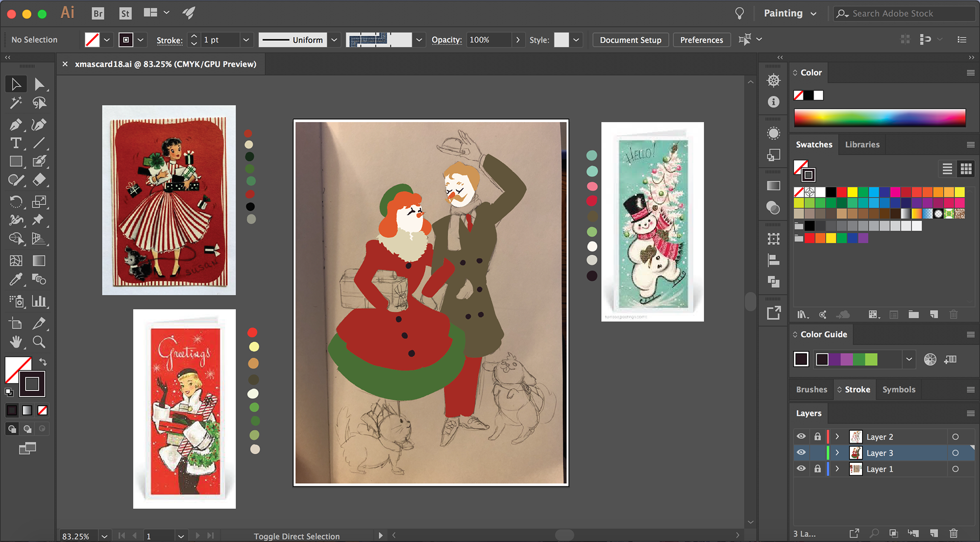The image size is (980, 542).
Task: Open Adobe Bridge from Br icon
Action: pos(98,13)
